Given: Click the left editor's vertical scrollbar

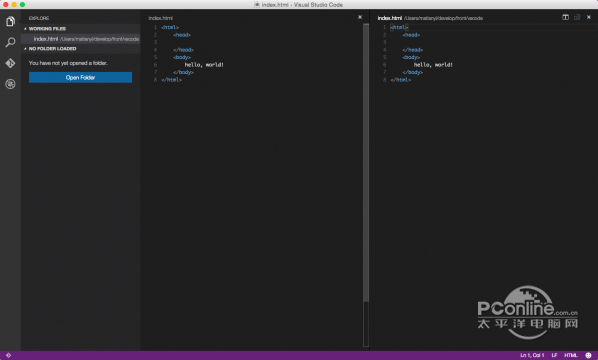Looking at the screenshot, I should 366,163.
